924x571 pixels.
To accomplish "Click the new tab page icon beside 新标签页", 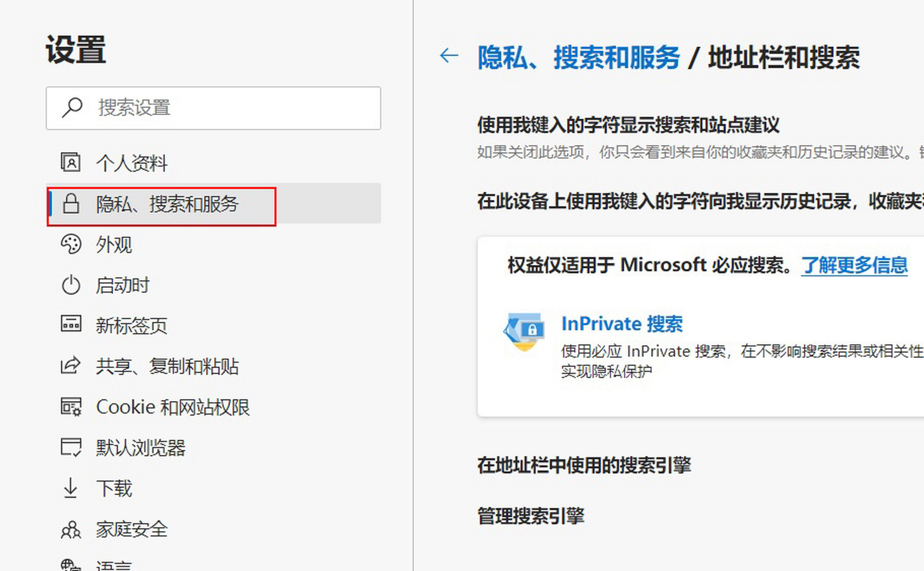I will pyautogui.click(x=71, y=324).
